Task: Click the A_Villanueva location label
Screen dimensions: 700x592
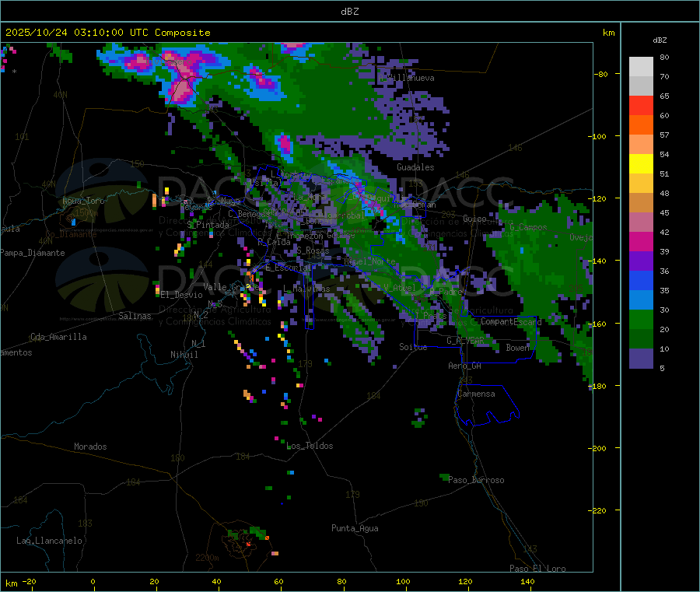Action: pos(406,78)
